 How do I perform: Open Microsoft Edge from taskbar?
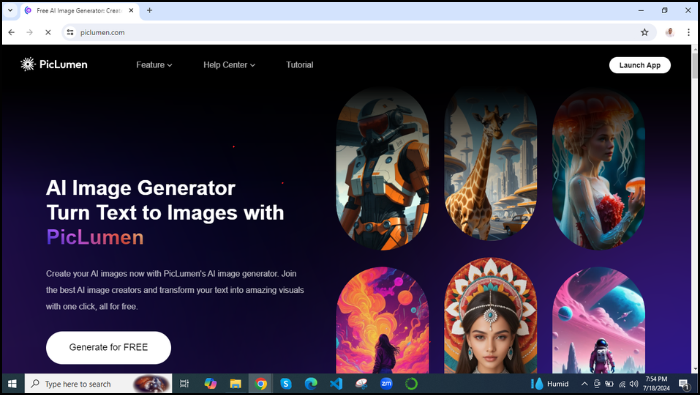coord(311,384)
